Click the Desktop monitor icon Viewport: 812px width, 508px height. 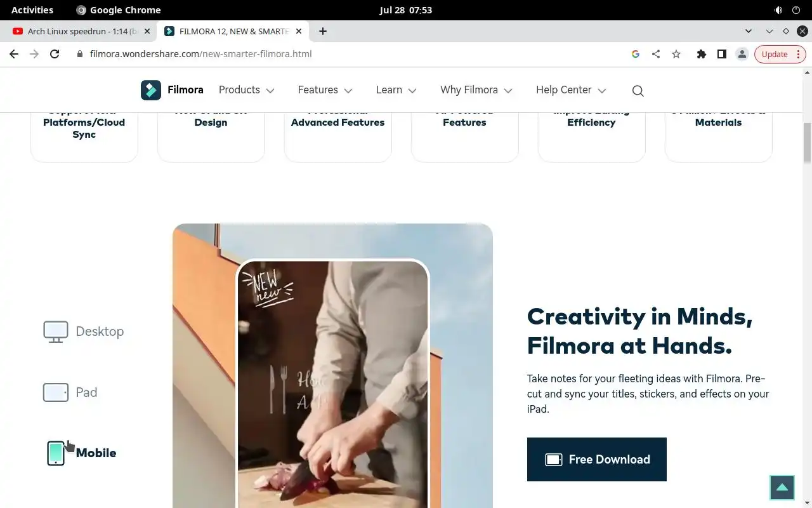coord(56,331)
